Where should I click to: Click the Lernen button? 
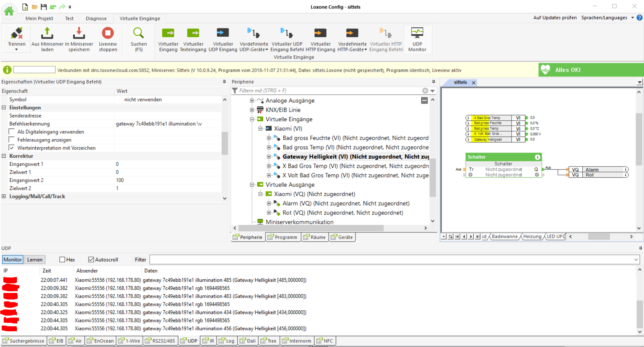(35, 260)
